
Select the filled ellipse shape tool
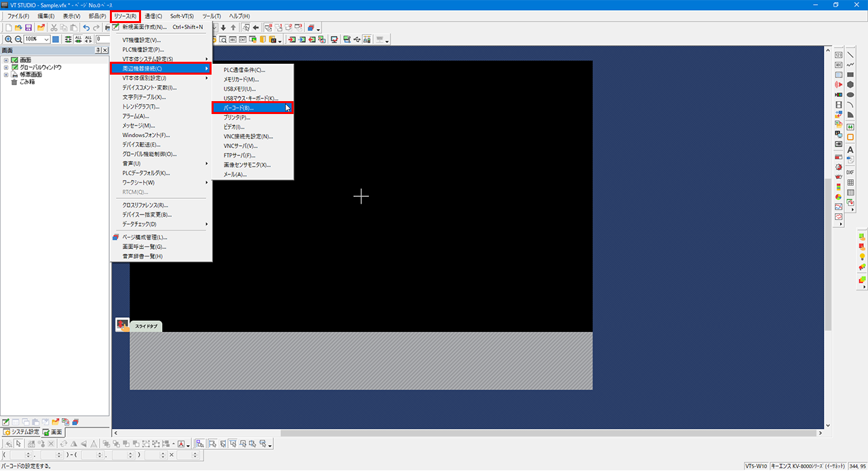[x=850, y=95]
